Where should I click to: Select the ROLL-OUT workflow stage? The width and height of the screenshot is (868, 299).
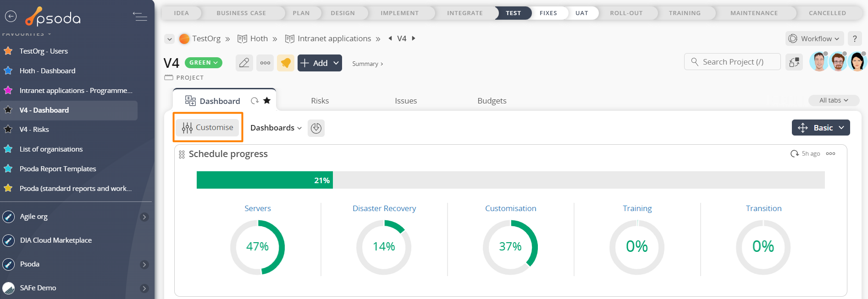coord(626,13)
